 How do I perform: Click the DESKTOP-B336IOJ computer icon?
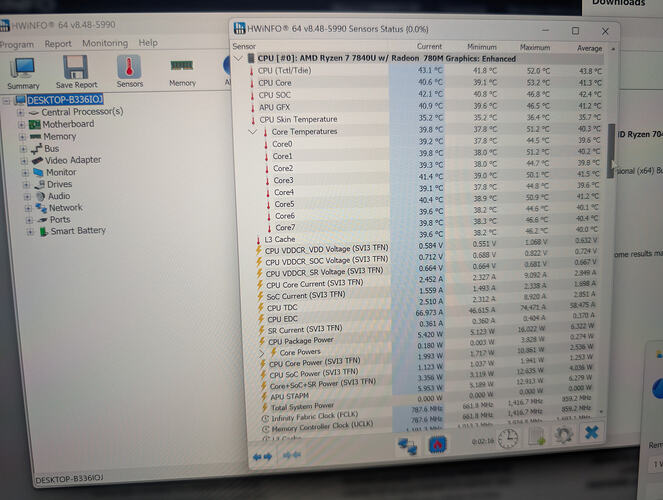click(20, 100)
